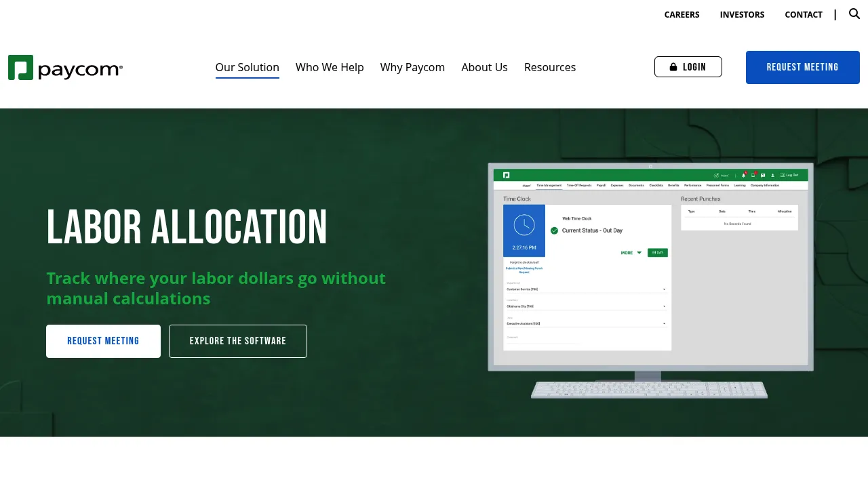Open the search magnifier icon
The height and width of the screenshot is (488, 868).
click(x=854, y=14)
